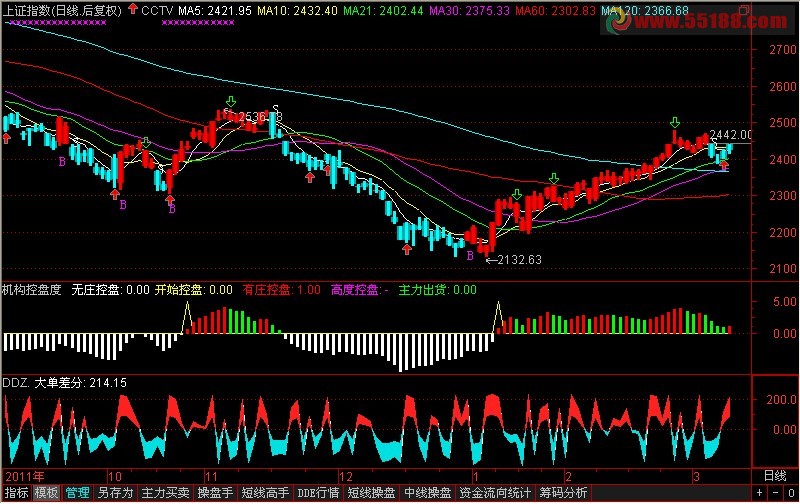Click the 开始控盘: 0.00 value
The image size is (800, 504).
coord(194,290)
